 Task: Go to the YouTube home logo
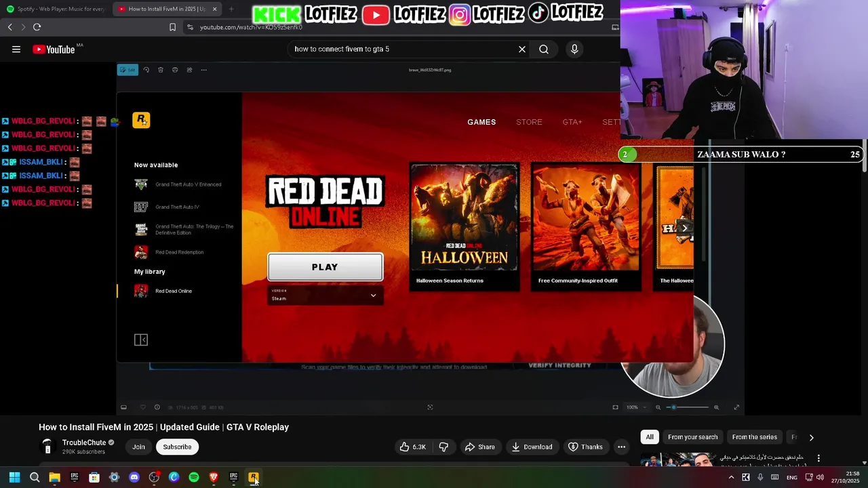[54, 49]
